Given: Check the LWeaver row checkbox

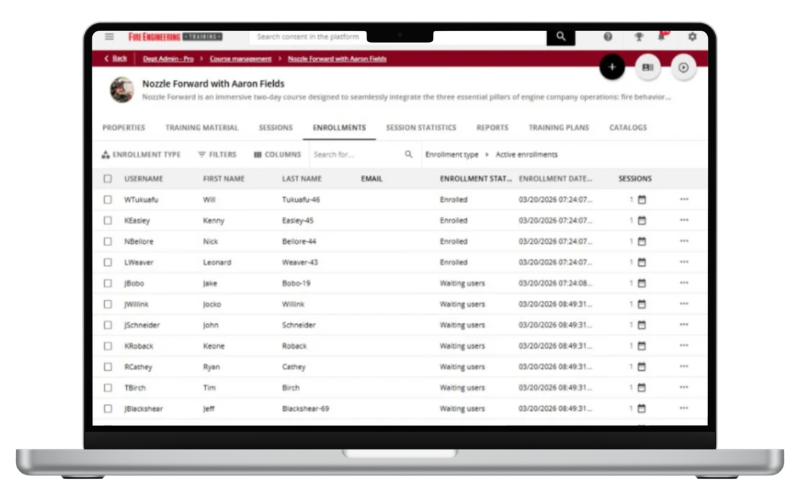Looking at the screenshot, I should pos(108,262).
